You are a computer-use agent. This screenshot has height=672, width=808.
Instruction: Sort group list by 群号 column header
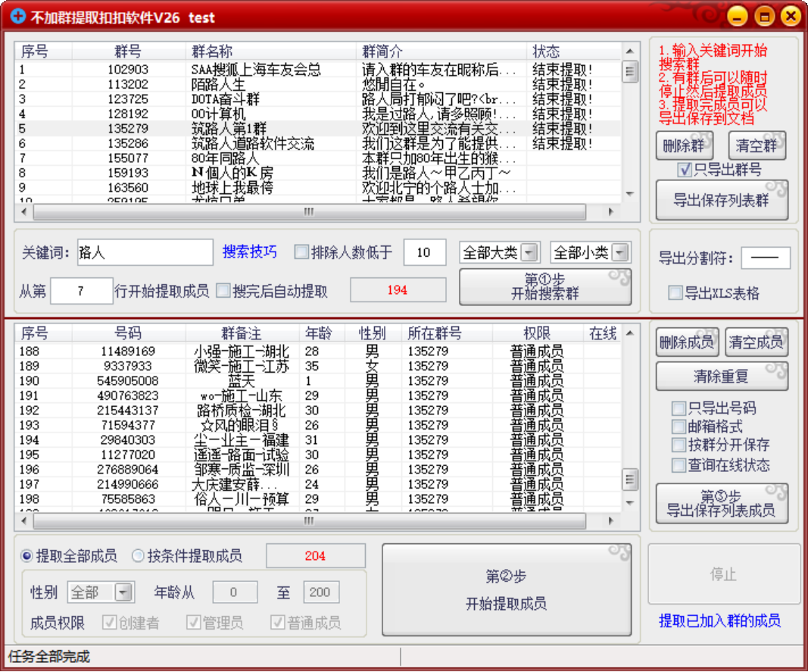tap(128, 52)
